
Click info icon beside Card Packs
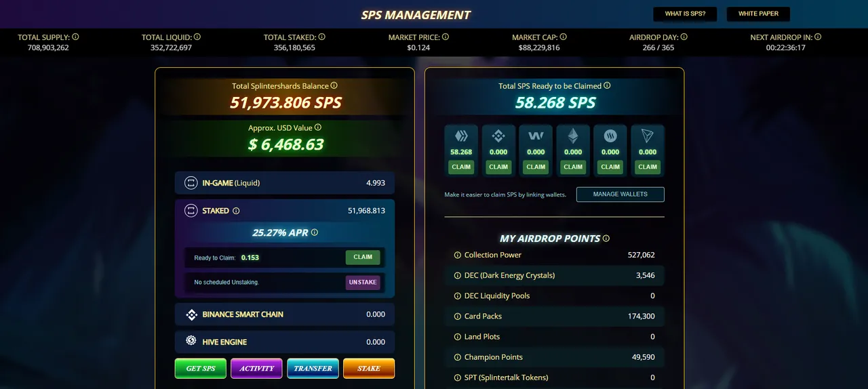point(457,316)
